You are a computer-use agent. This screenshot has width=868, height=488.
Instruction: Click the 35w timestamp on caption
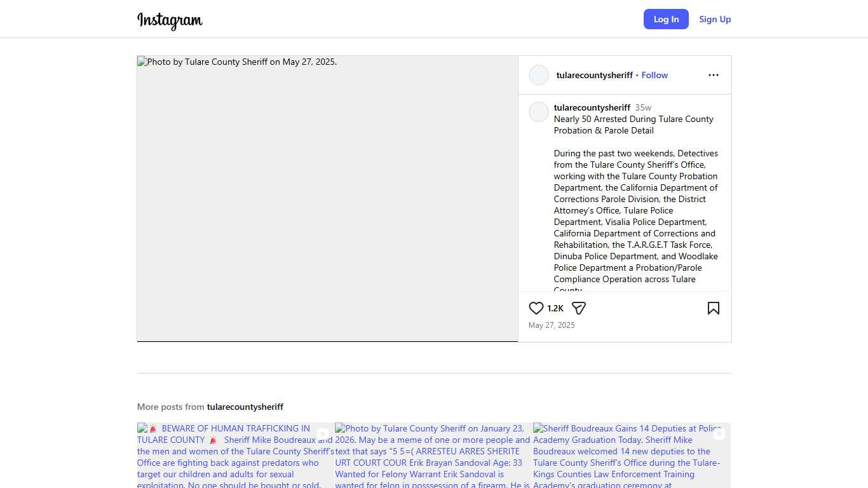tap(643, 107)
